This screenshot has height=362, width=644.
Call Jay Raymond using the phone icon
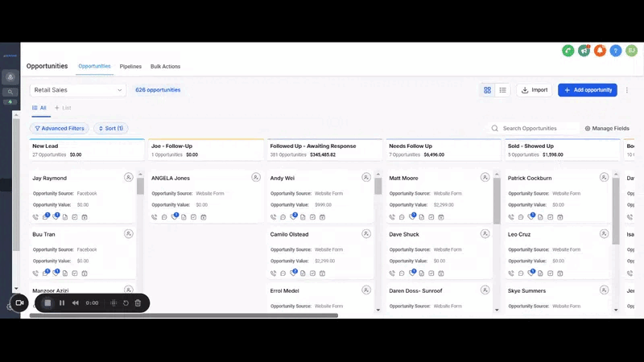point(35,217)
